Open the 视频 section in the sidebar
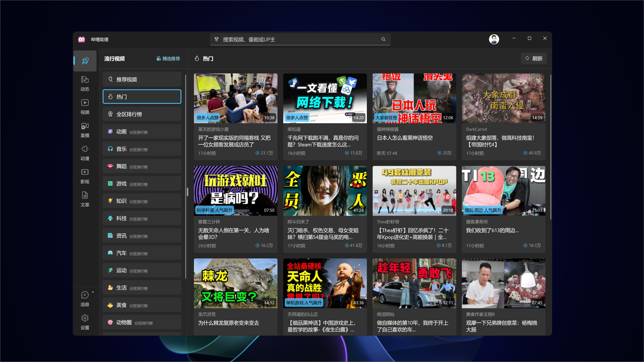 [85, 106]
